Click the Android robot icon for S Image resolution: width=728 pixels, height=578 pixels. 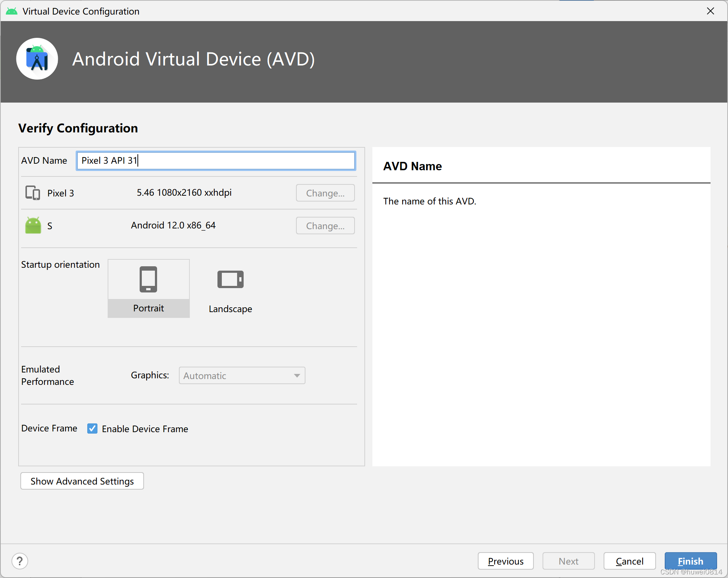[x=33, y=226]
